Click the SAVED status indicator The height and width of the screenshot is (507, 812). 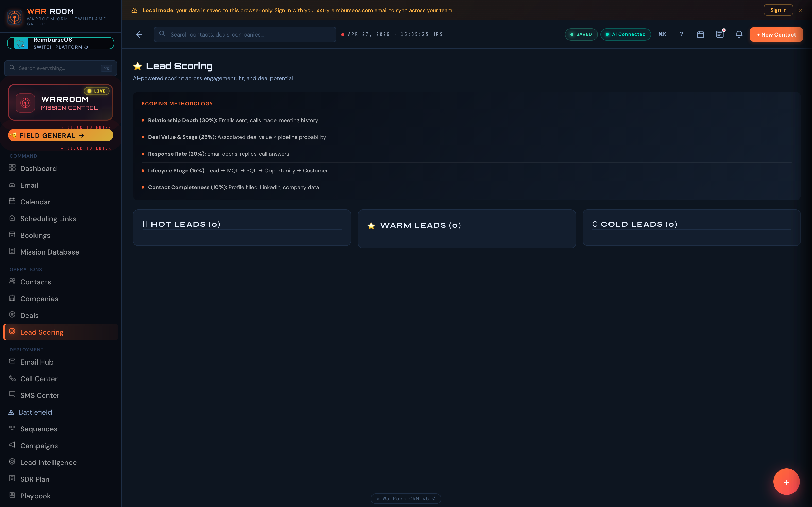coord(581,34)
